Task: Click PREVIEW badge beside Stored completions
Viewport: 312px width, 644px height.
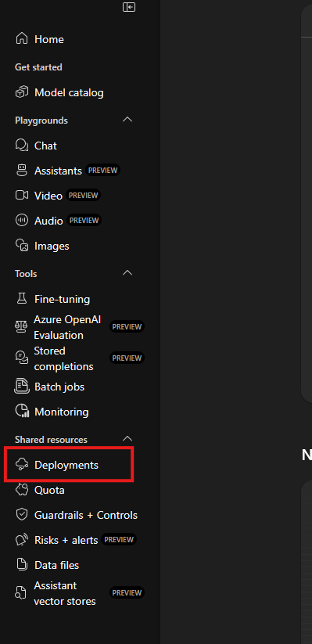Action: [x=127, y=358]
